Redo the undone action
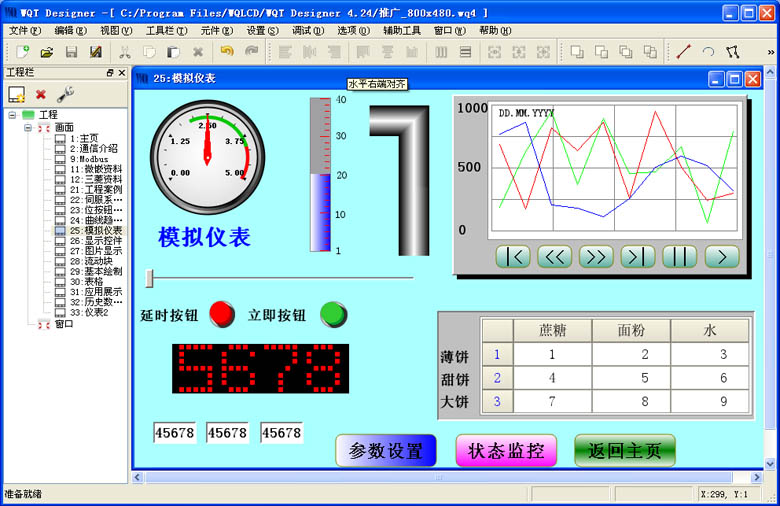The image size is (780, 506). (x=252, y=52)
